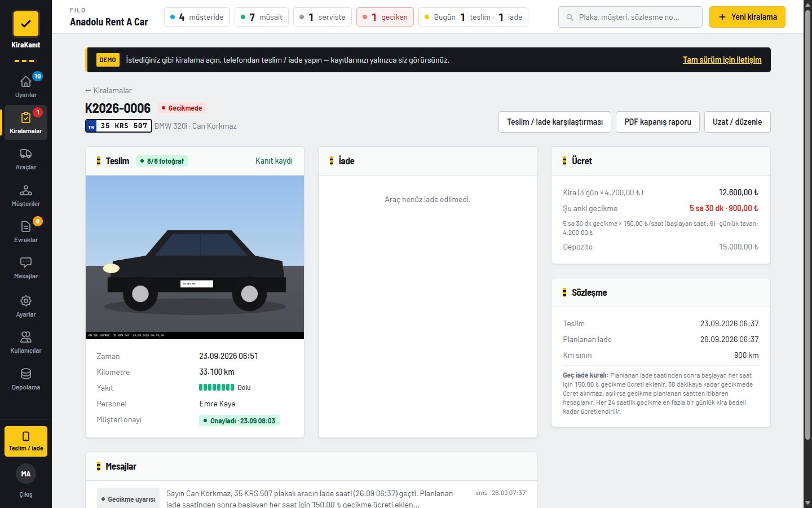Filter by 1 geciken status chip
The image size is (812, 508).
tap(385, 17)
